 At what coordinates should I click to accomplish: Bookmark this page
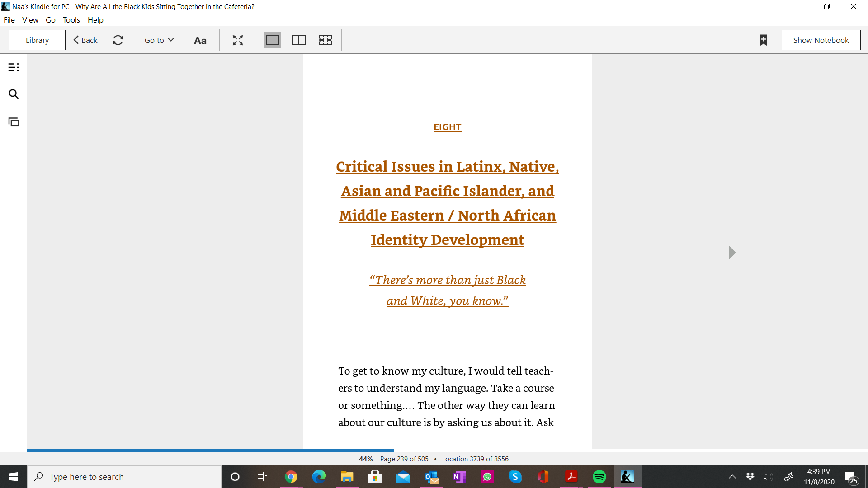tap(764, 40)
